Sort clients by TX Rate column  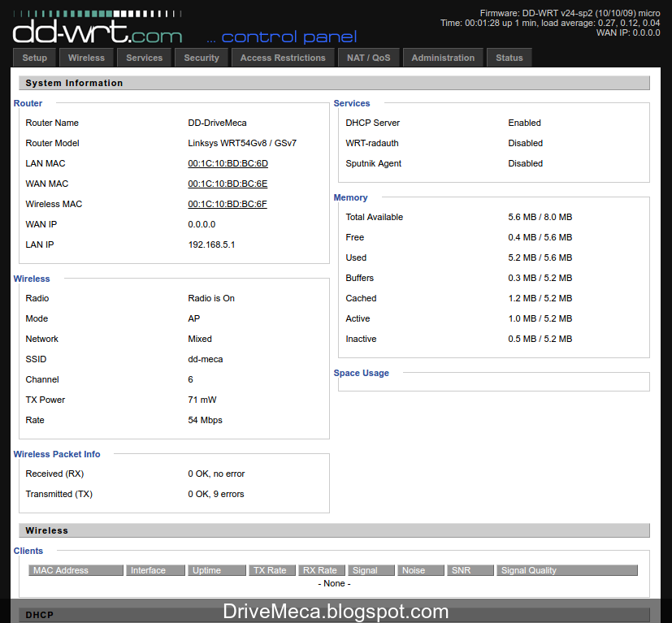271,569
